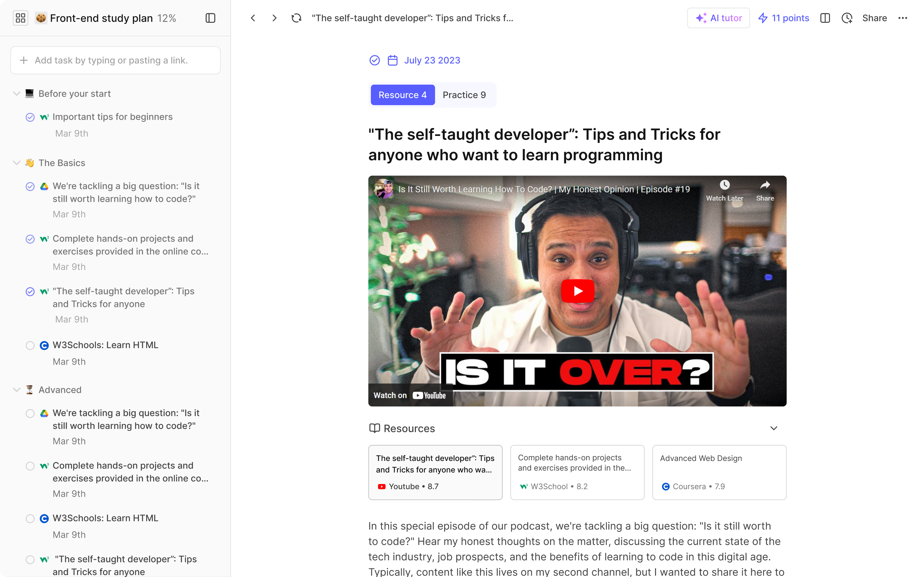
Task: Collapse the Before your start section
Action: pos(16,94)
